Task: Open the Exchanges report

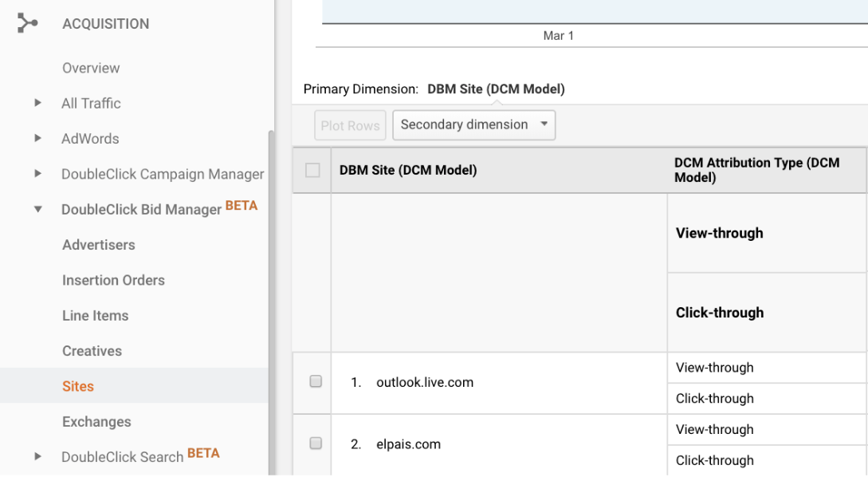Action: pos(96,421)
